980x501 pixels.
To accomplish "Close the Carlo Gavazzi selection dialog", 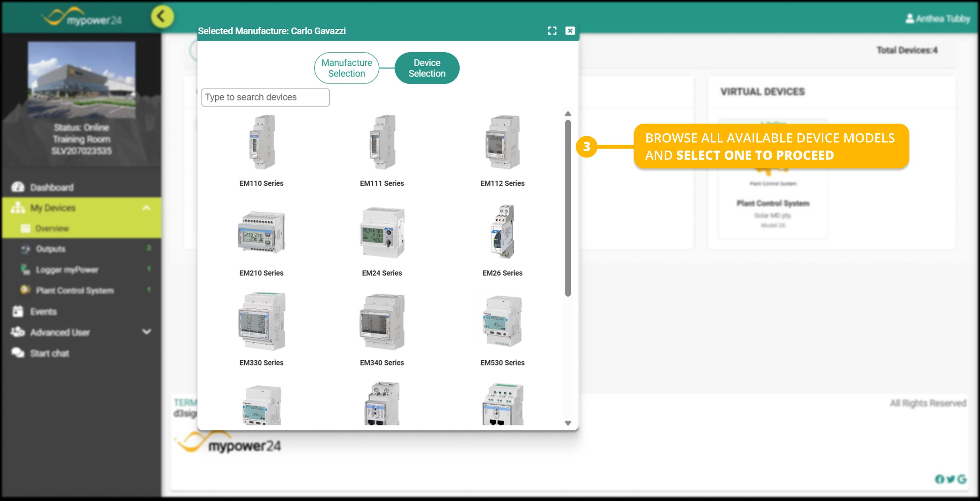I will tap(569, 31).
